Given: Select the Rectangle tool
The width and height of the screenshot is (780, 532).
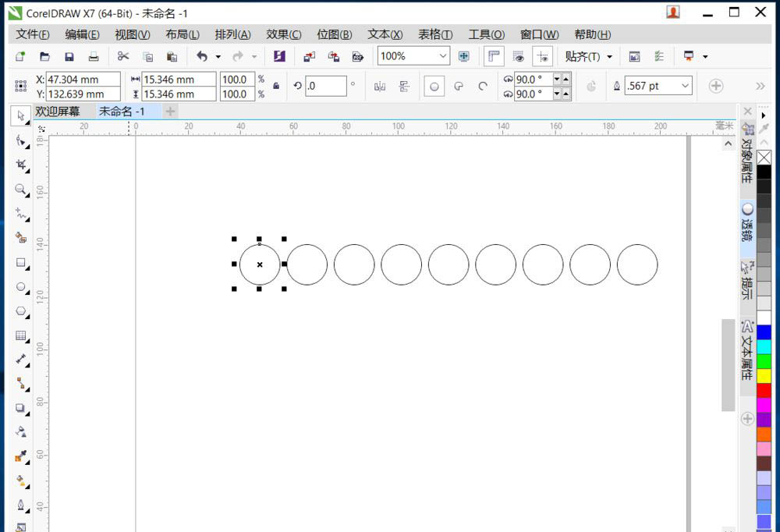Looking at the screenshot, I should pos(21,263).
